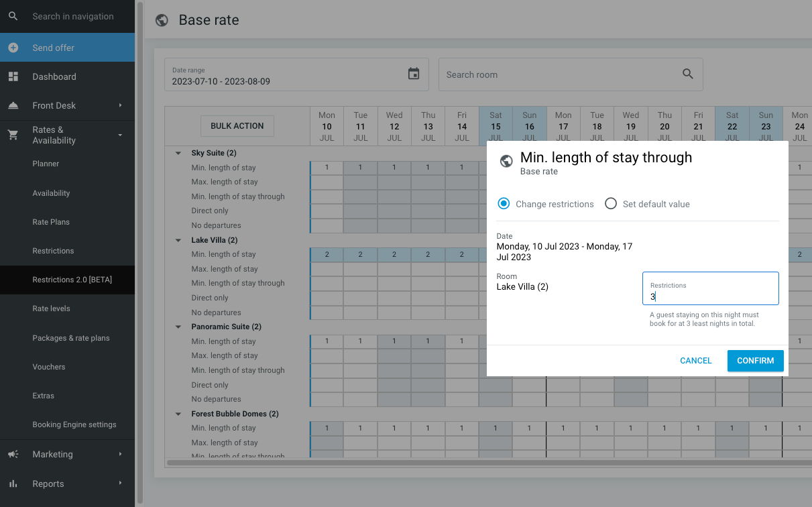This screenshot has height=507, width=812.
Task: Click the Restrictions value input field
Action: 711,296
